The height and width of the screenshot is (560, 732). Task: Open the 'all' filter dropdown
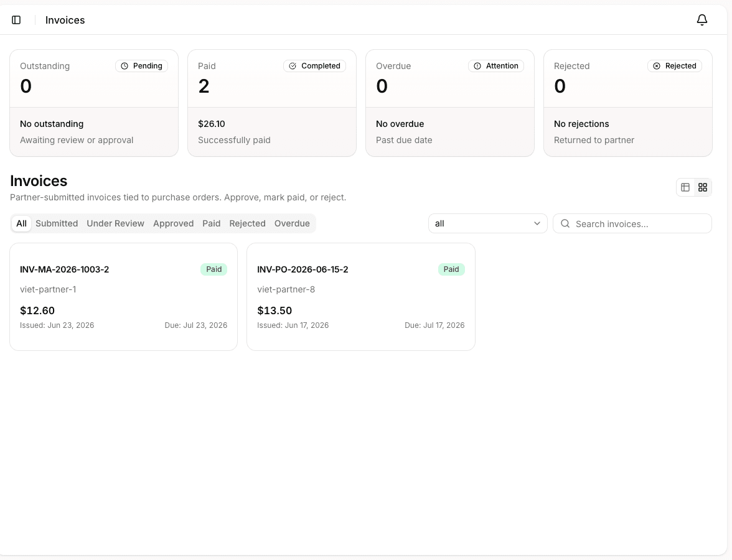(488, 223)
